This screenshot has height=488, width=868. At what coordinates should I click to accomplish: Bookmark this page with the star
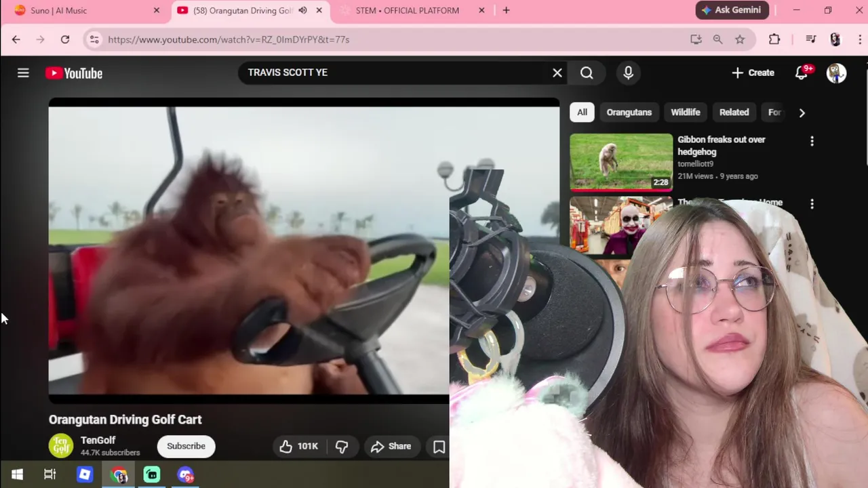pos(740,39)
